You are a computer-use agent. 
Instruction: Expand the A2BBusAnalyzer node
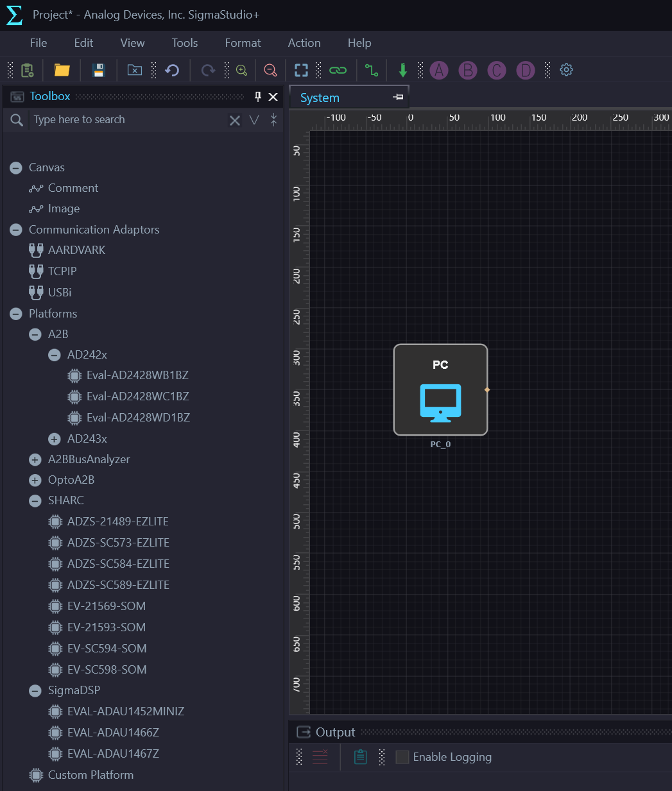tap(35, 460)
